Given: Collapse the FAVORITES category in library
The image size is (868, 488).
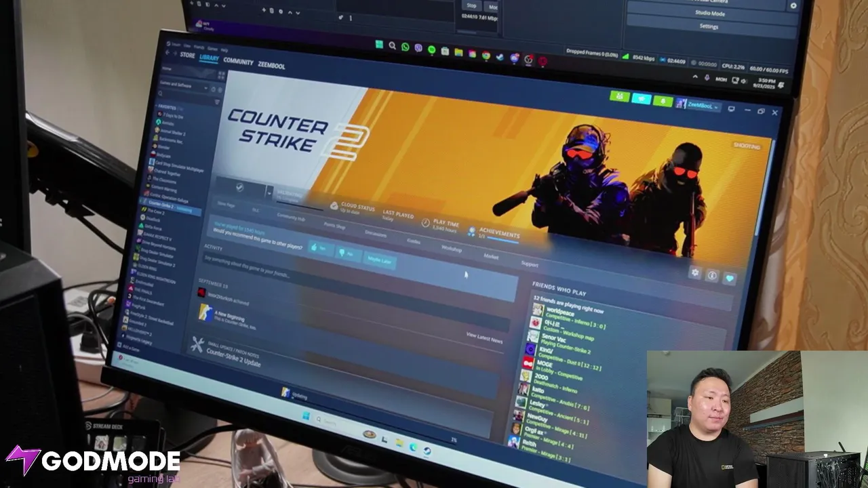Looking at the screenshot, I should 167,108.
